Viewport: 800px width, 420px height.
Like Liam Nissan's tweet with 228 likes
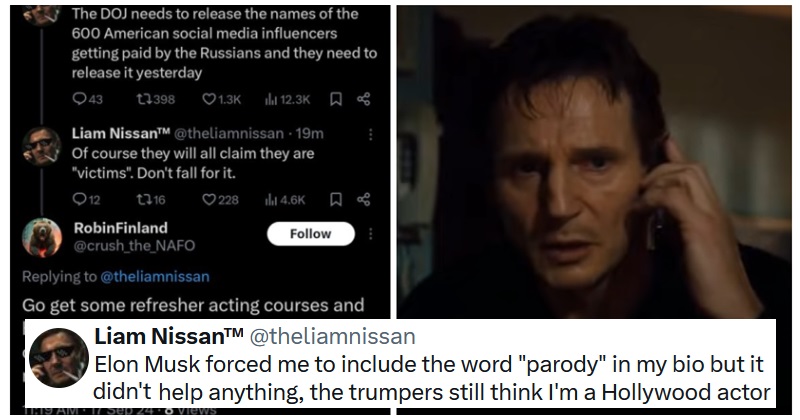(209, 199)
